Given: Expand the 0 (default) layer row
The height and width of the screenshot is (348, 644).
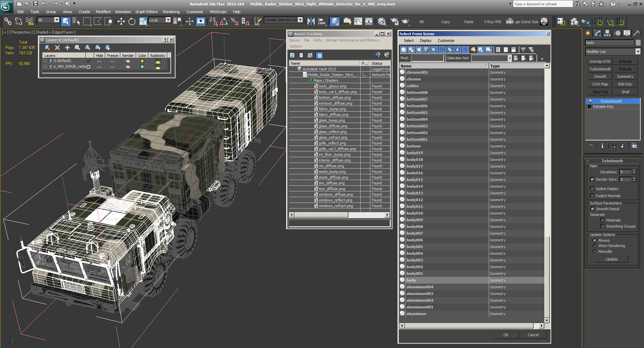Looking at the screenshot, I should click(45, 61).
